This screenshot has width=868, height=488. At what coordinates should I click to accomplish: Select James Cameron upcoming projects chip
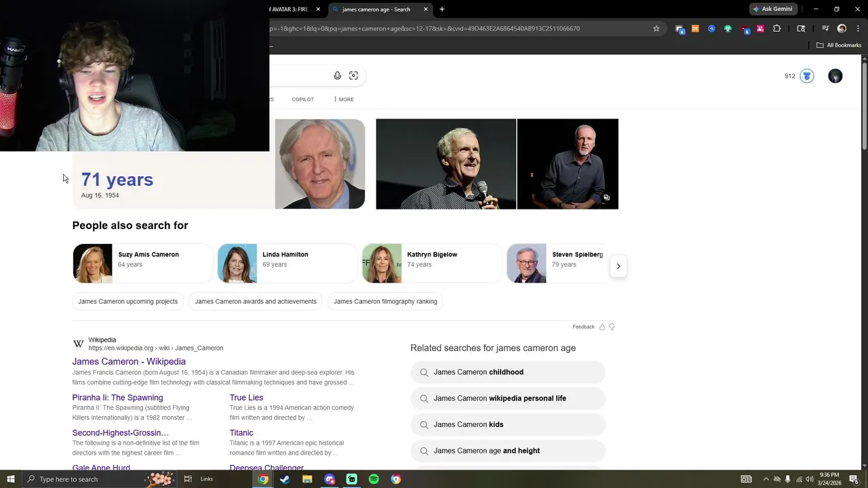tap(127, 302)
